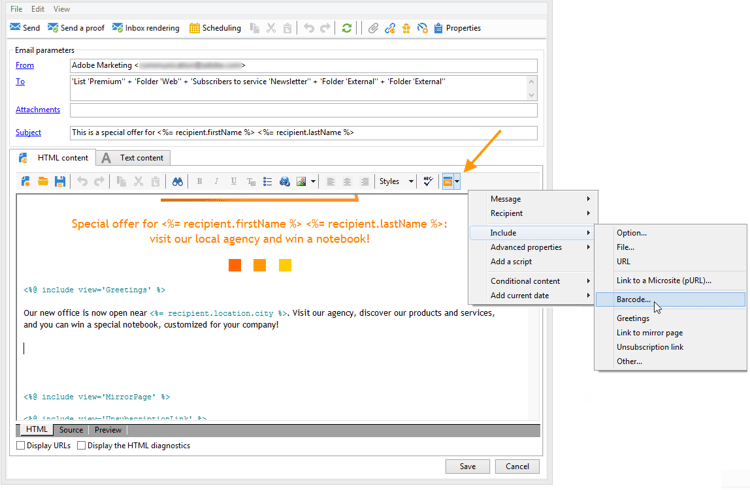This screenshot has width=750, height=490.
Task: Click the binoculars find icon
Action: (177, 182)
